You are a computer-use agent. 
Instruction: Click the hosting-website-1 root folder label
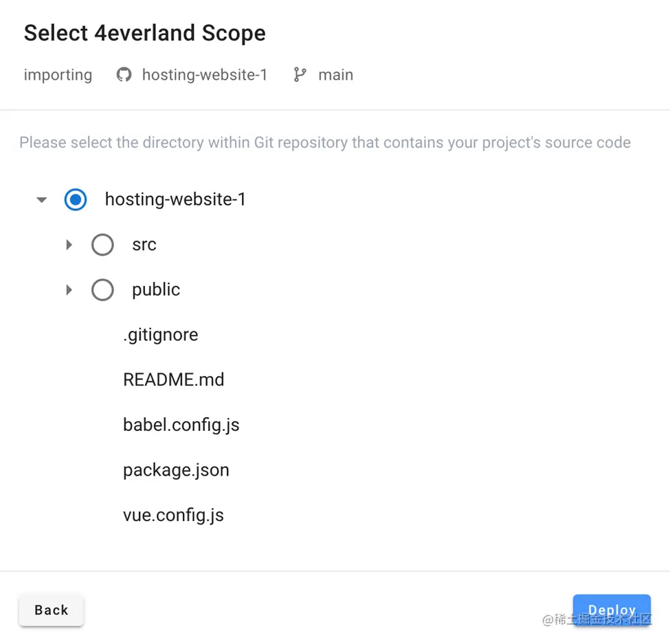click(x=175, y=200)
